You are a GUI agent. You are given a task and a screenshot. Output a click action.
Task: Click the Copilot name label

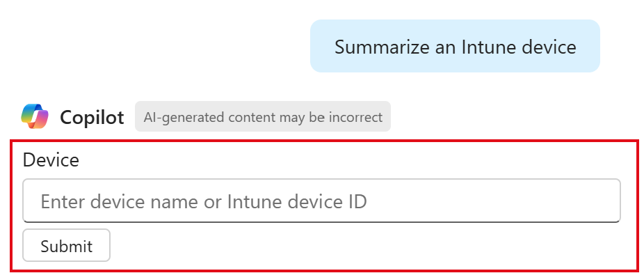(x=92, y=117)
